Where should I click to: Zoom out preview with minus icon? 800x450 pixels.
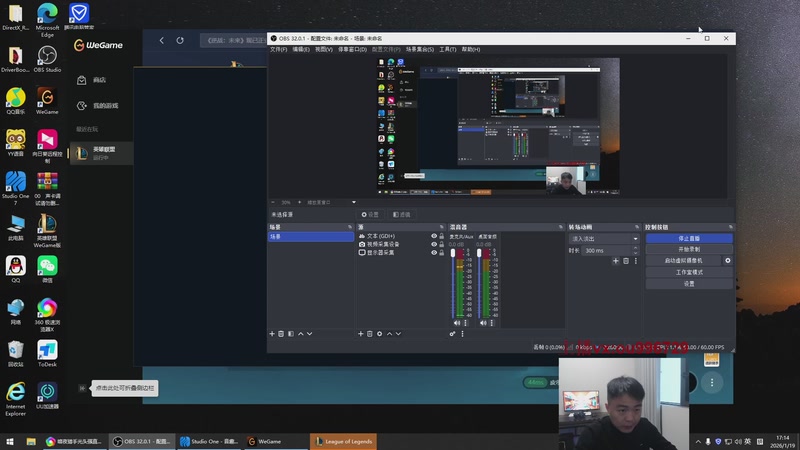coord(273,203)
